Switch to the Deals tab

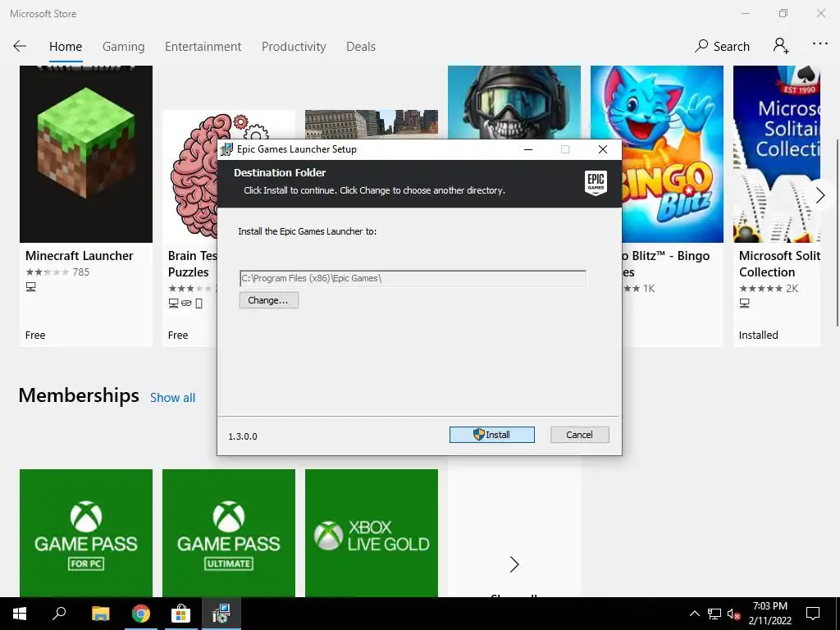coord(361,47)
